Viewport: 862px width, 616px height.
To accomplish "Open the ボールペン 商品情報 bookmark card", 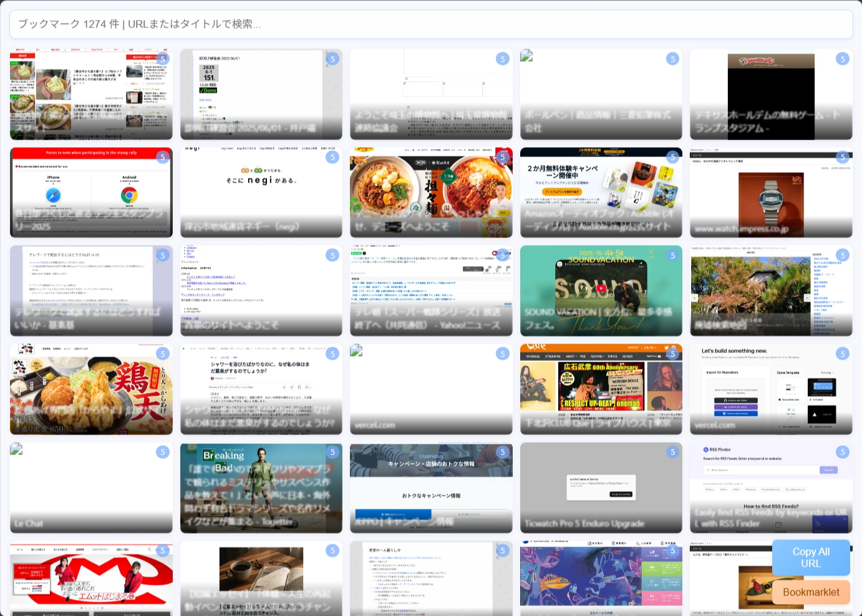I will (601, 94).
